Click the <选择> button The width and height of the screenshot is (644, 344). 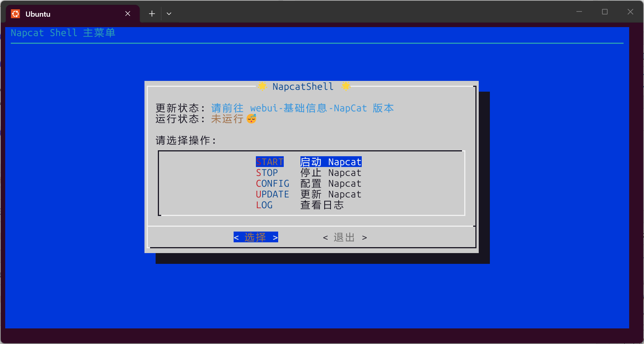point(256,237)
